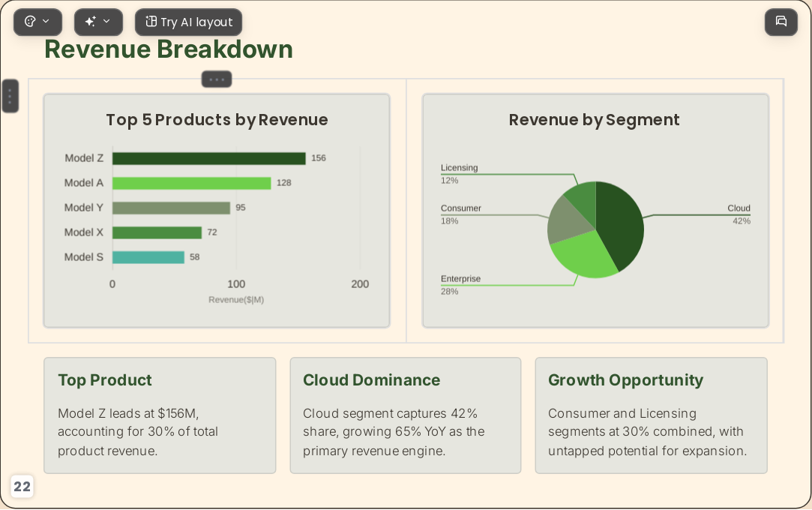
Task: Select the Model A light green bar
Action: click(x=192, y=183)
